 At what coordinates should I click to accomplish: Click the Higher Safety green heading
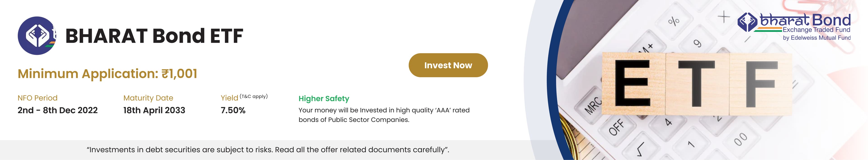(324, 99)
